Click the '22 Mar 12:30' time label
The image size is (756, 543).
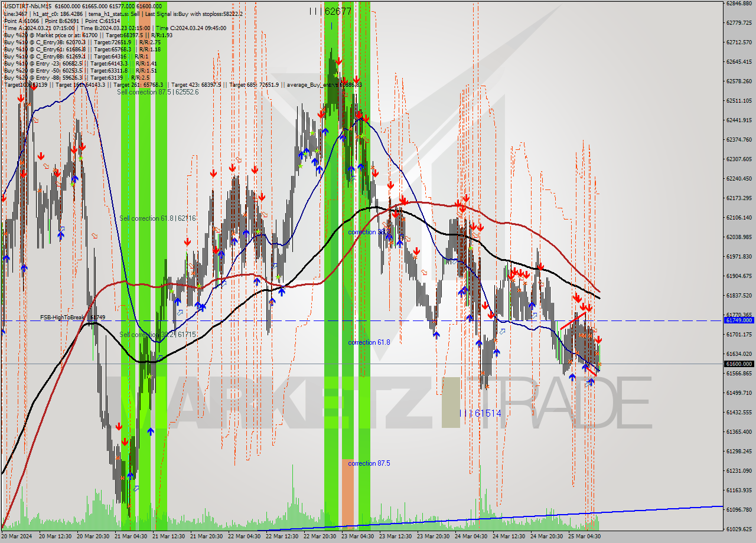coord(282,537)
